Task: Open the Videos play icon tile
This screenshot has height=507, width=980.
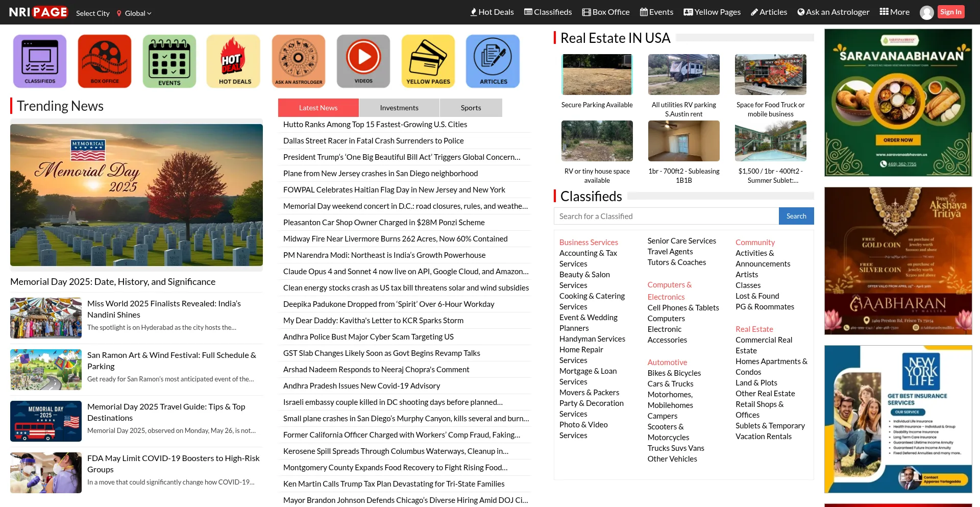Action: point(363,61)
